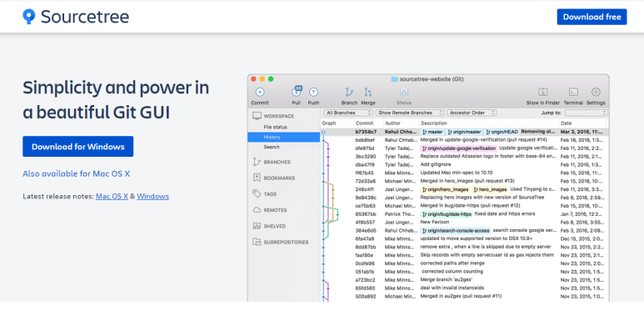Click the Pull icon with badge
The image size is (644, 311).
(297, 92)
